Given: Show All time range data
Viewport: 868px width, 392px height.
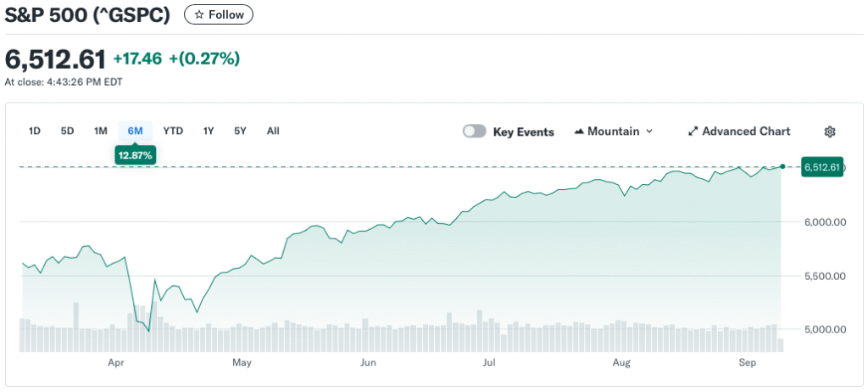Looking at the screenshot, I should point(273,131).
